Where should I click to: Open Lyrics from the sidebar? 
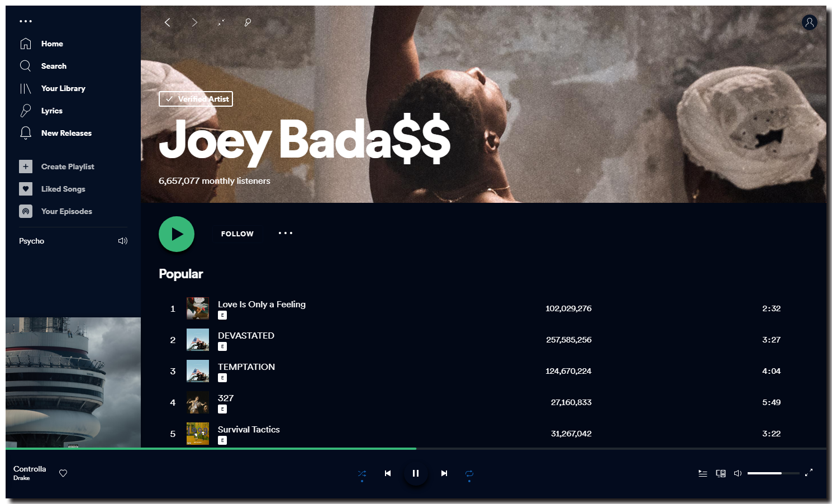coord(51,111)
